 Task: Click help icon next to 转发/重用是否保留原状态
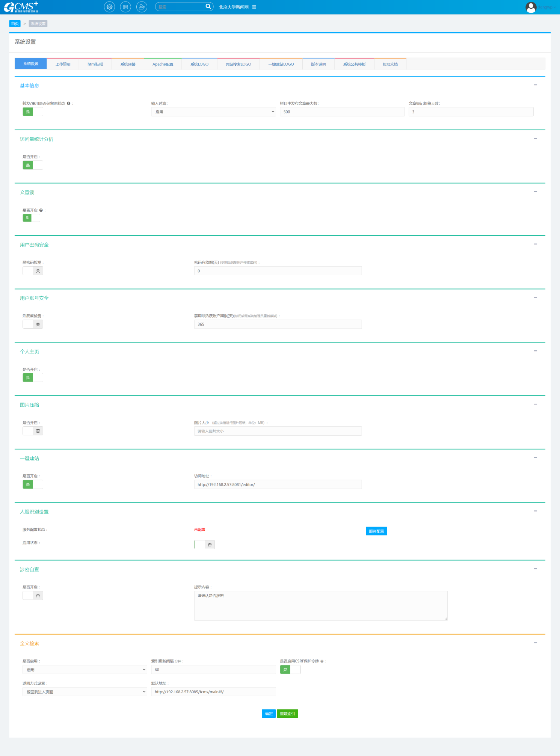click(68, 103)
